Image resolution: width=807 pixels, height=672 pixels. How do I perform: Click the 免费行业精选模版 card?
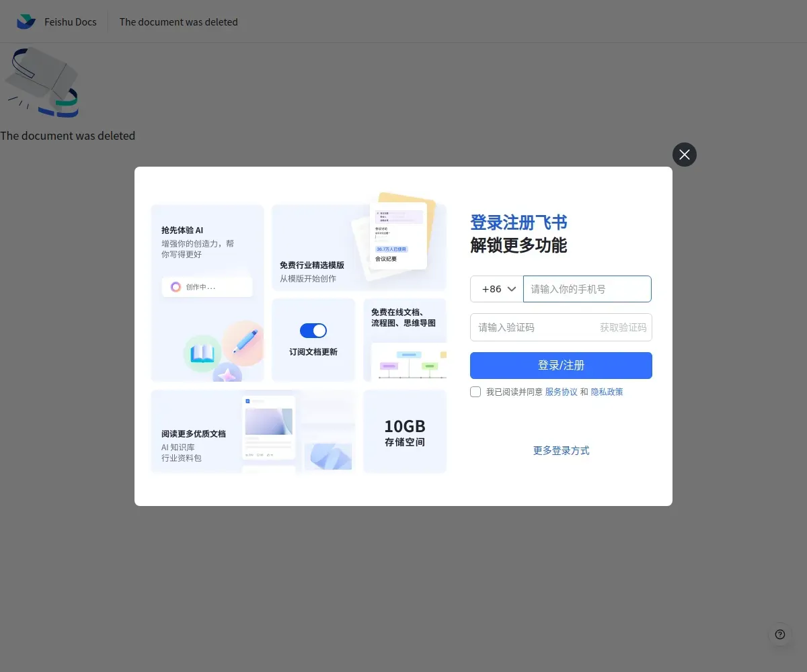pyautogui.click(x=359, y=247)
